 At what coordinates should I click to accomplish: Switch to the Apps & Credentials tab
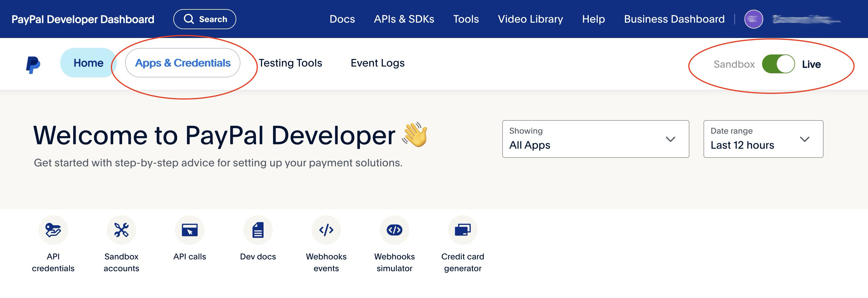pos(183,63)
